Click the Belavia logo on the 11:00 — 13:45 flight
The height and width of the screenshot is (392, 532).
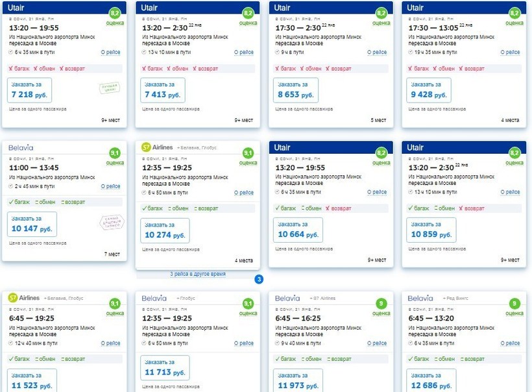pyautogui.click(x=21, y=148)
